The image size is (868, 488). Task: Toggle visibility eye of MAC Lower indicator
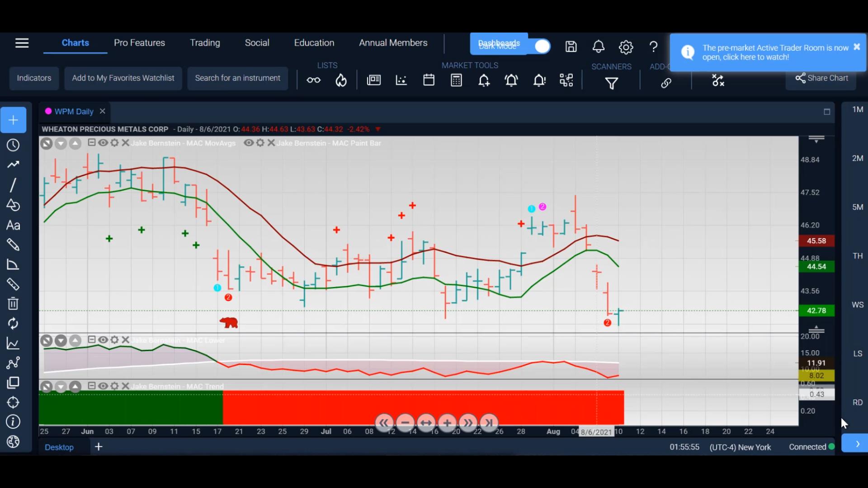pyautogui.click(x=103, y=340)
